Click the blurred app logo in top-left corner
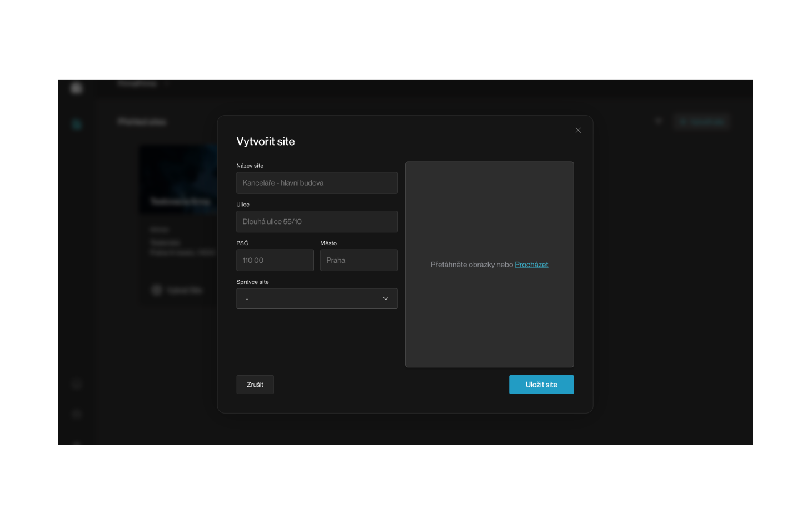Viewport: 812px width, 523px height. point(77,88)
